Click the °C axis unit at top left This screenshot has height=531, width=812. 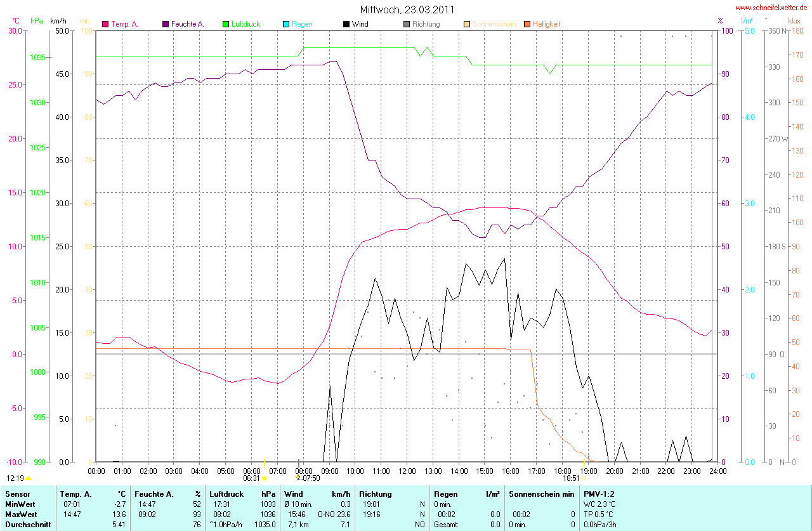tap(16, 20)
